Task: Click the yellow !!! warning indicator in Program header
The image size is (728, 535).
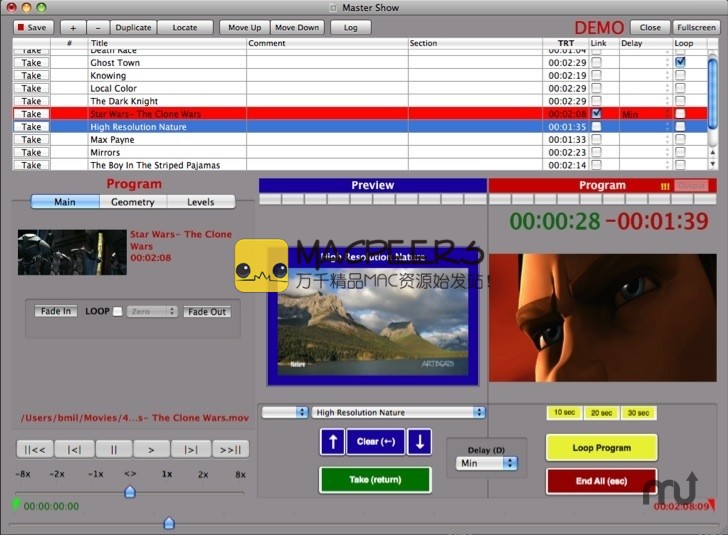Action: (x=665, y=186)
